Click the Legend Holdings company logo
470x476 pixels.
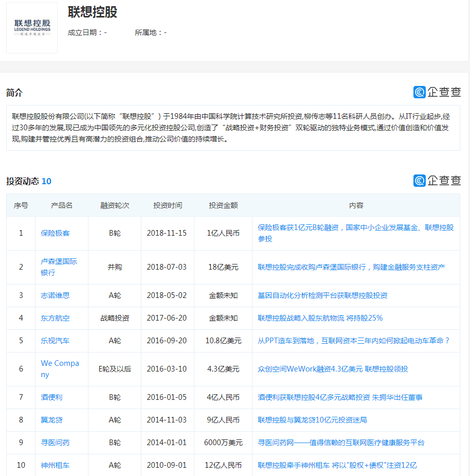click(32, 28)
